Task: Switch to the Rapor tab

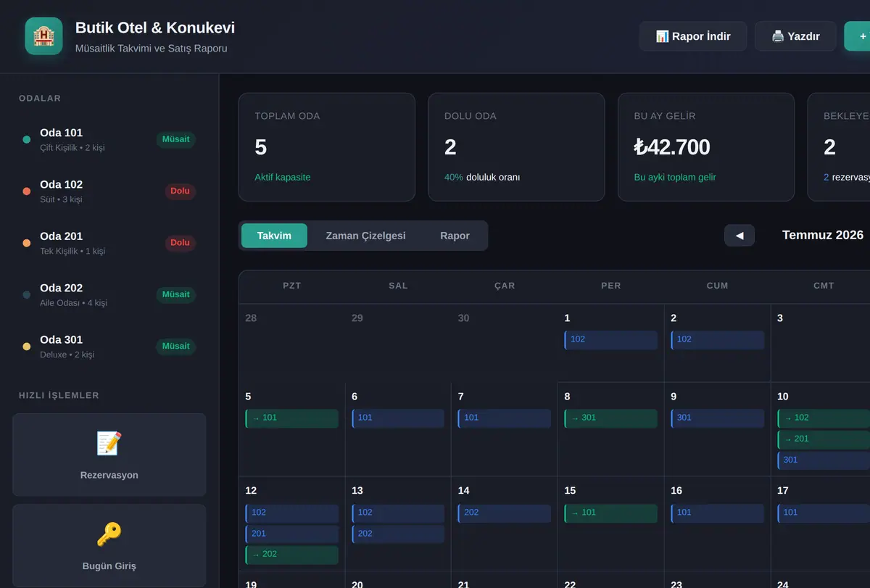Action: point(455,236)
